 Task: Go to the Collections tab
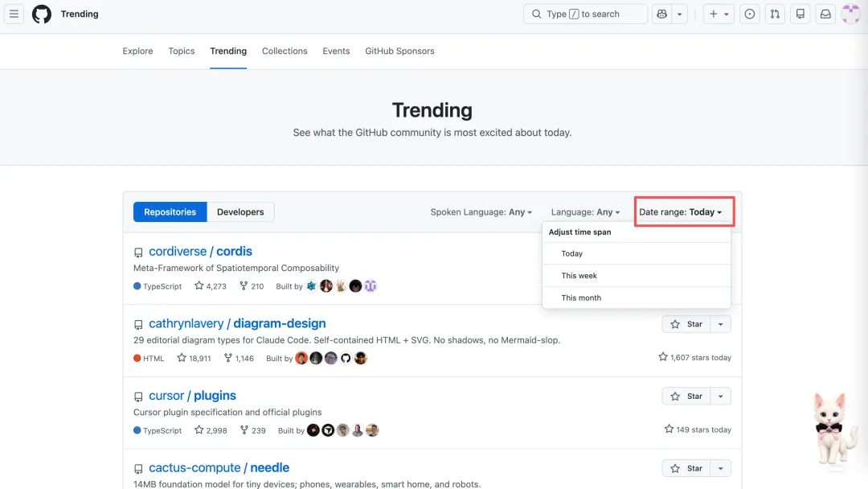[x=285, y=51]
